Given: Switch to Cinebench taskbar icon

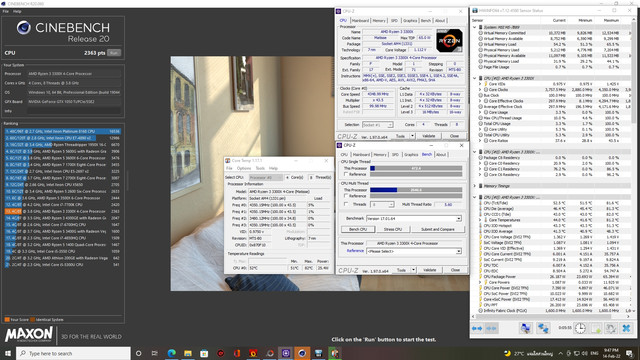Looking at the screenshot, I should click(302, 353).
